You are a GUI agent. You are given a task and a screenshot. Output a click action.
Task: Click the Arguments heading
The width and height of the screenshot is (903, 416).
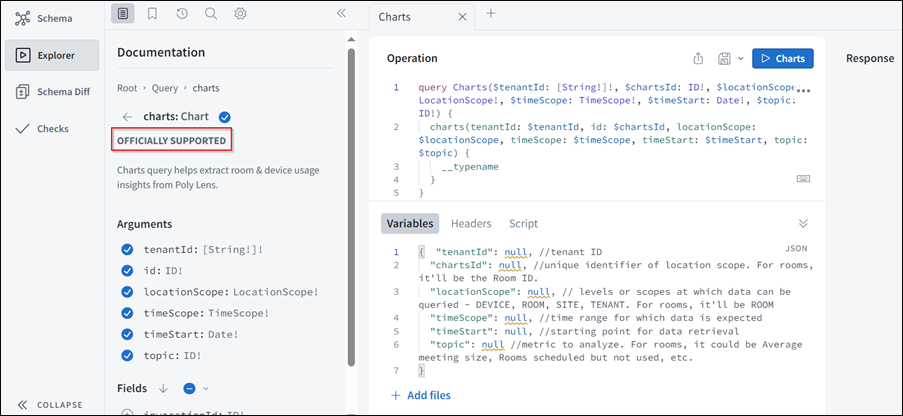tap(144, 224)
